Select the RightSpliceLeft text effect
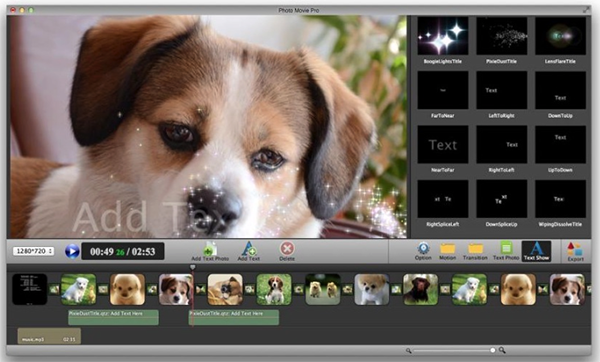Viewport: 600px width, 362px height. pyautogui.click(x=443, y=199)
